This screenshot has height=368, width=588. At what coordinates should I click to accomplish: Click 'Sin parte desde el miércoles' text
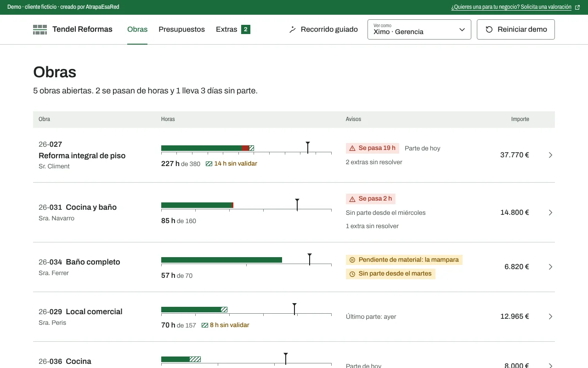pyautogui.click(x=386, y=213)
